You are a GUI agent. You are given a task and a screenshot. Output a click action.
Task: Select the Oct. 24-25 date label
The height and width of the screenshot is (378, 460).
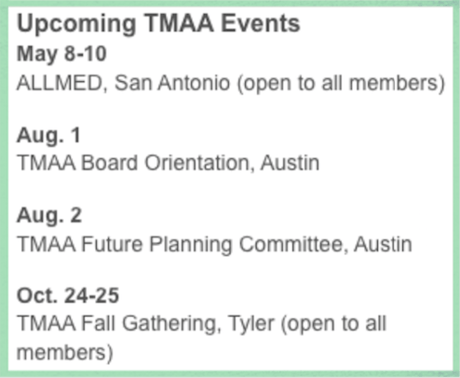[x=68, y=296]
